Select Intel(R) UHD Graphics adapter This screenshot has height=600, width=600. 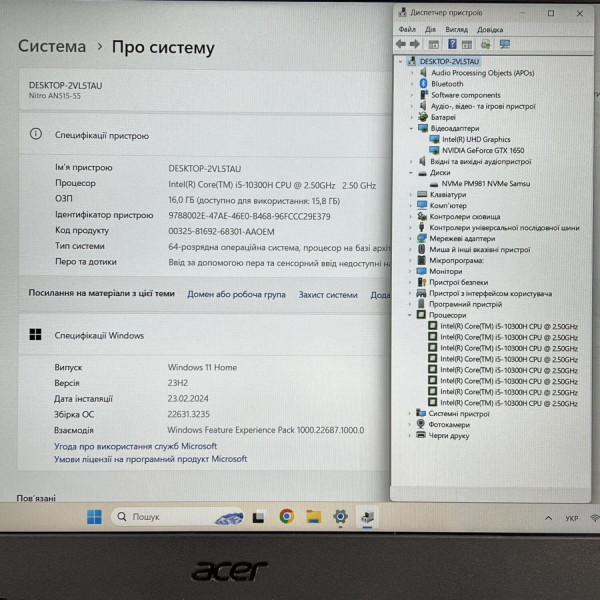(x=476, y=139)
